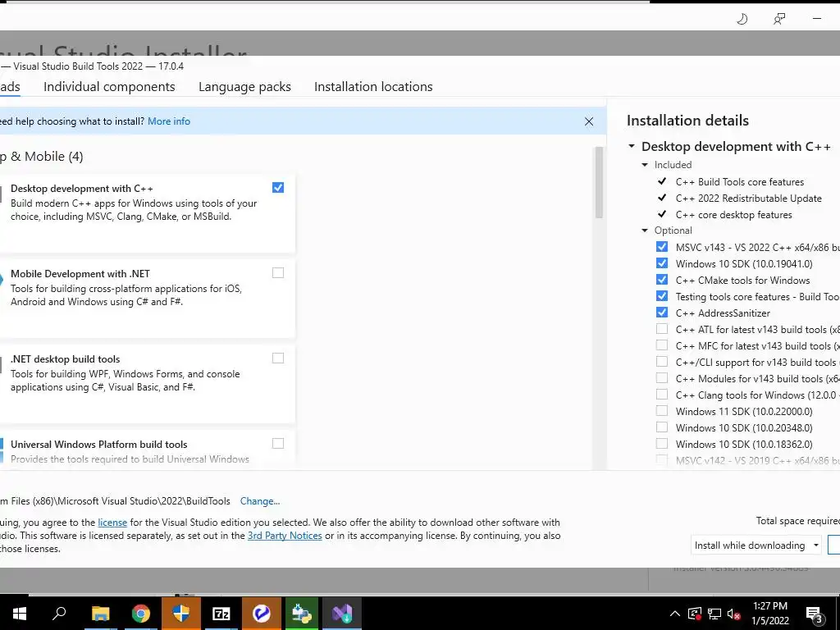Collapse the Optional components list
840x630 pixels.
point(645,231)
